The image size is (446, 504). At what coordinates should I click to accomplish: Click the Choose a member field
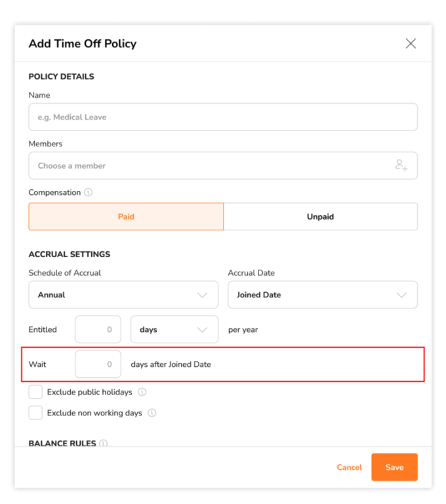pos(223,165)
